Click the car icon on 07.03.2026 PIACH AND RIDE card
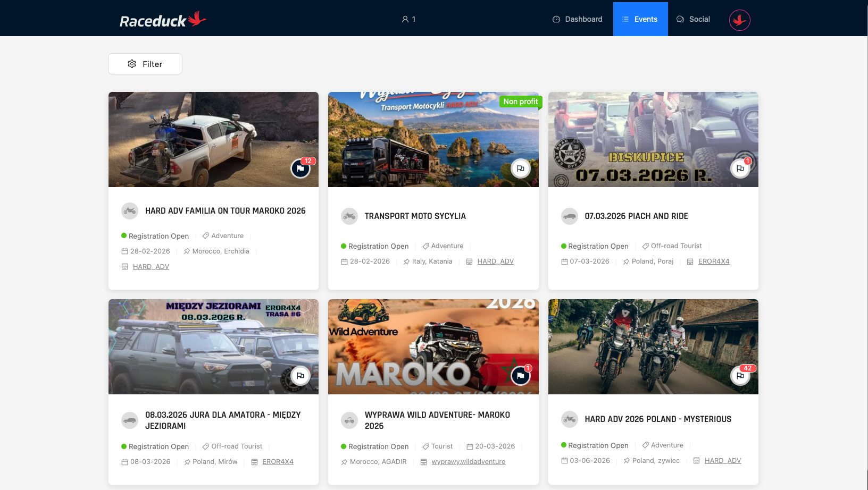 (x=569, y=216)
